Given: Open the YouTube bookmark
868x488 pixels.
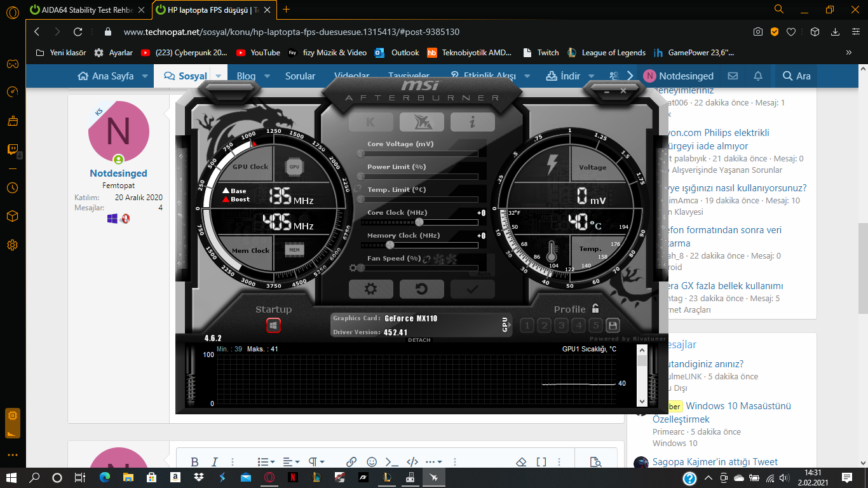Looking at the screenshot, I should [258, 53].
